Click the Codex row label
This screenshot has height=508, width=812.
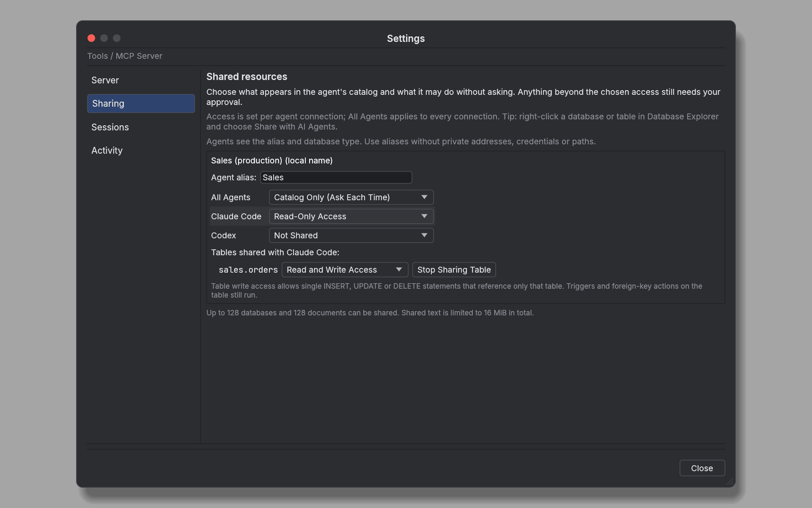click(223, 235)
